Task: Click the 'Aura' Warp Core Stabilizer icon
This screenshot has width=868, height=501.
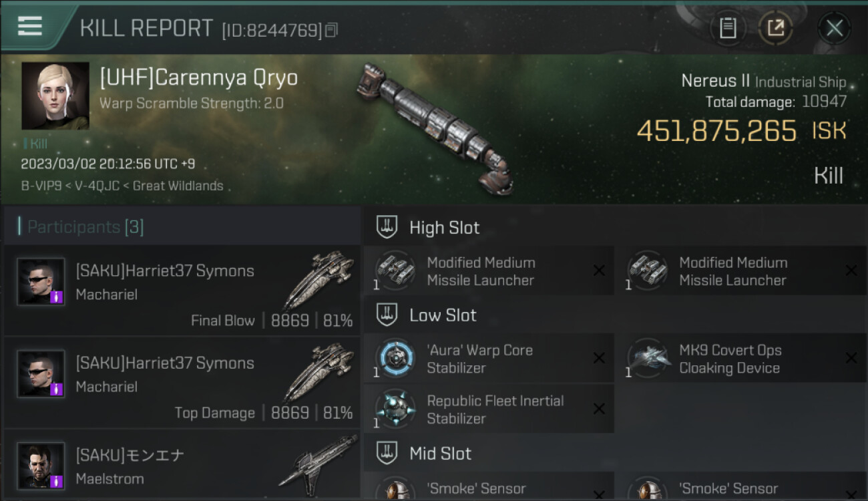Action: coord(395,359)
